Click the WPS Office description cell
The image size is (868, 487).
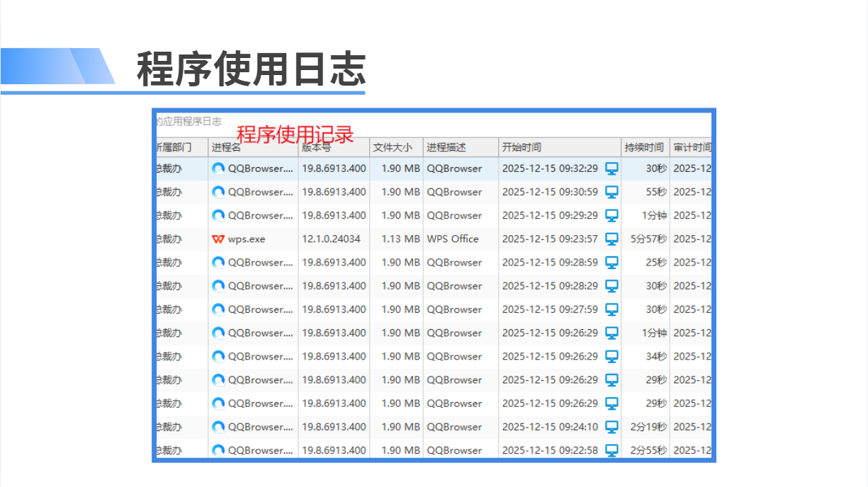pos(453,239)
